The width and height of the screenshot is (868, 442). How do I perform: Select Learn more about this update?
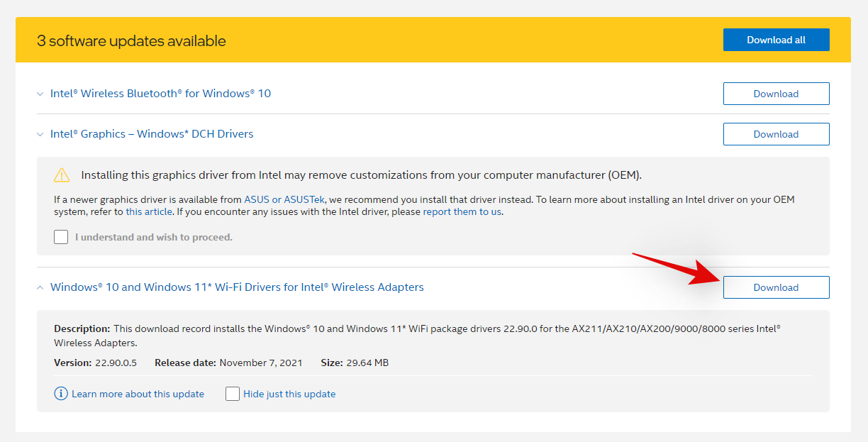(x=138, y=393)
